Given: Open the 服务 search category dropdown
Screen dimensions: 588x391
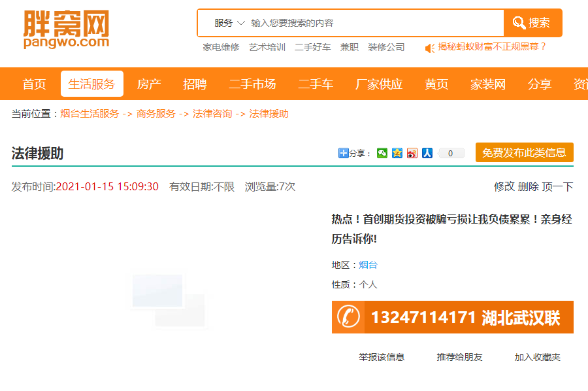Looking at the screenshot, I should pyautogui.click(x=229, y=23).
